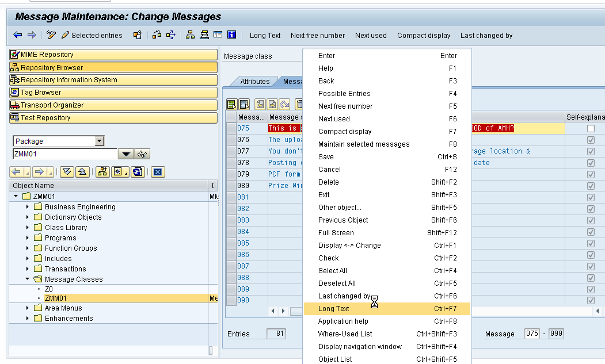
Task: Toggle Self-explanatory on message 080
Action: coord(591,185)
